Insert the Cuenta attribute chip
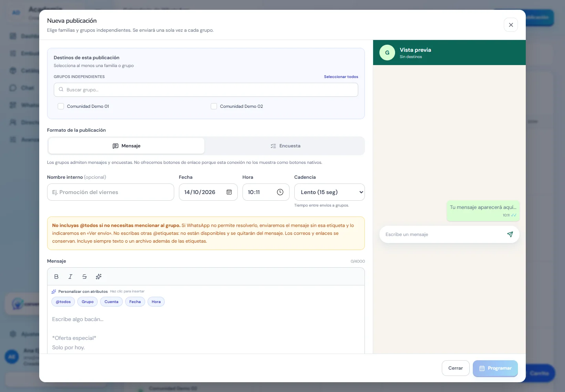The image size is (565, 392). click(111, 302)
